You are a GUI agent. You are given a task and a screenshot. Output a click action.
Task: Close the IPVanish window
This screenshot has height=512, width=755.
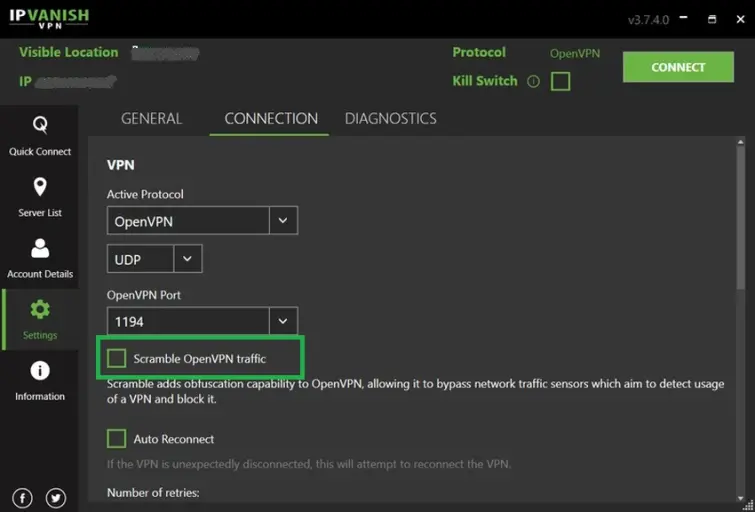741,19
